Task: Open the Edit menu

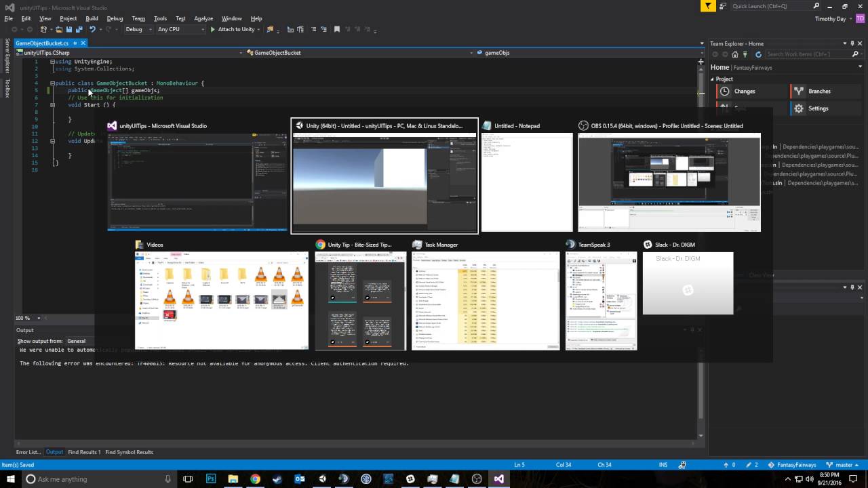Action: click(26, 18)
